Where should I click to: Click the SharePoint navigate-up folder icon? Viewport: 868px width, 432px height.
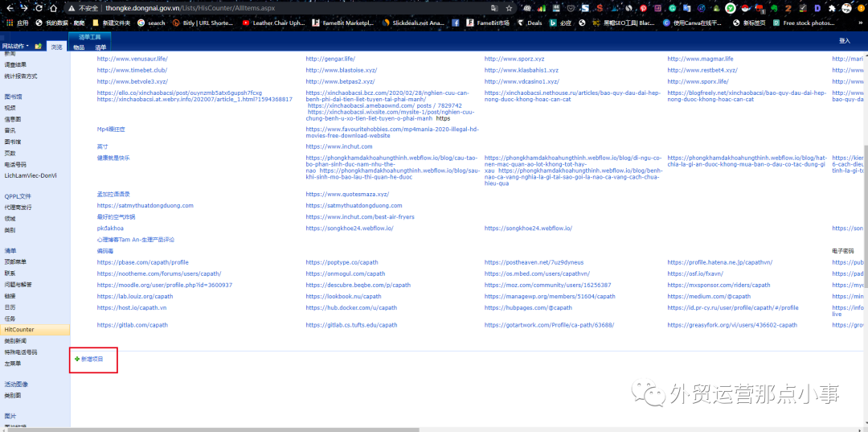pyautogui.click(x=38, y=47)
